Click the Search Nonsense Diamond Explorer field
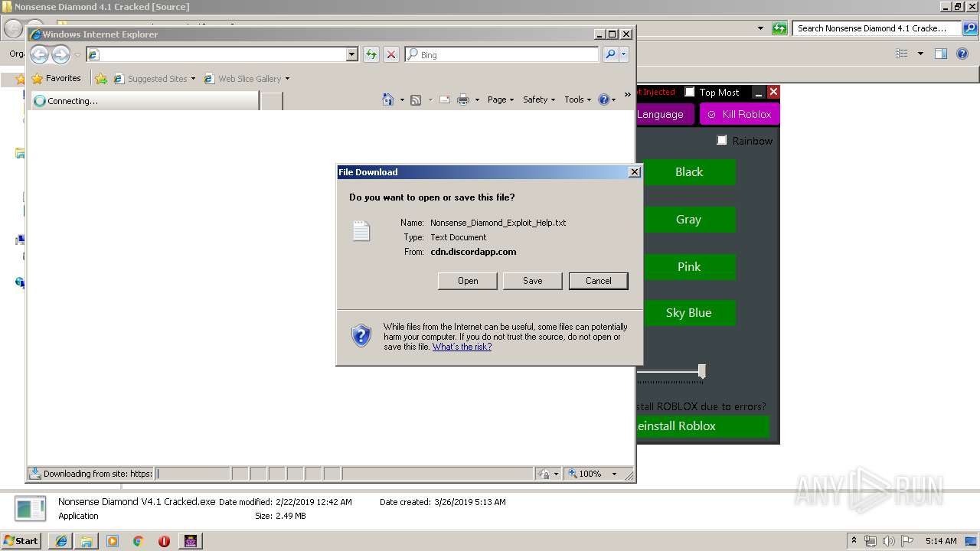This screenshot has width=980, height=551. click(877, 28)
